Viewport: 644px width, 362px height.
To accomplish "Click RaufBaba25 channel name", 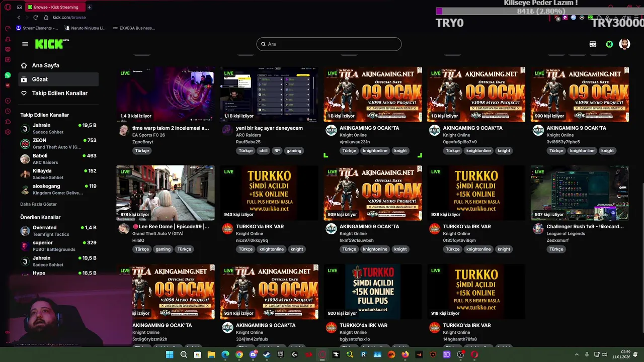I will (248, 142).
